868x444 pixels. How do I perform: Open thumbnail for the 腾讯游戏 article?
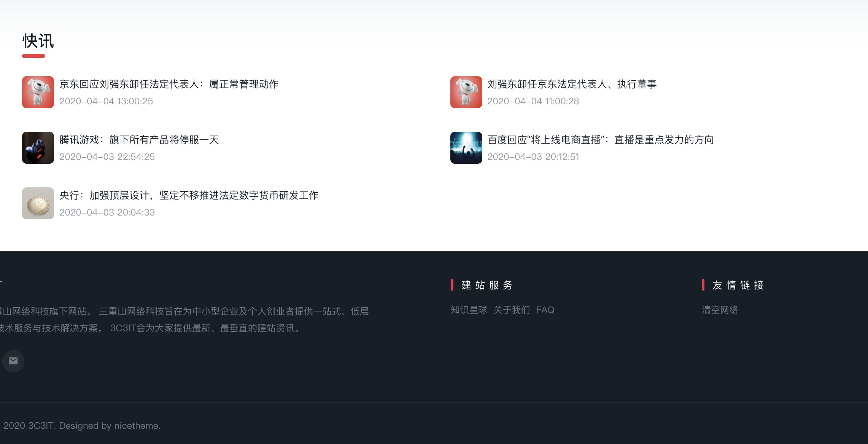point(38,148)
